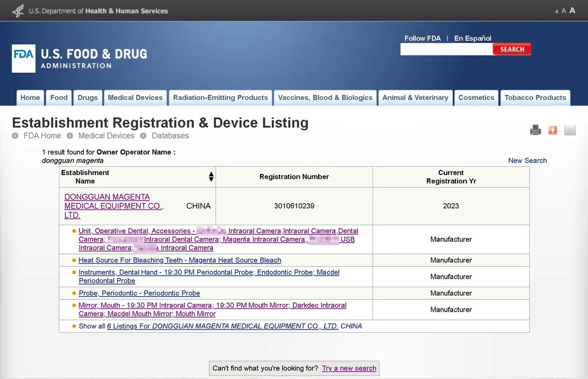The image size is (588, 379).
Task: Click the smallest a text-size control
Action: pos(556,11)
